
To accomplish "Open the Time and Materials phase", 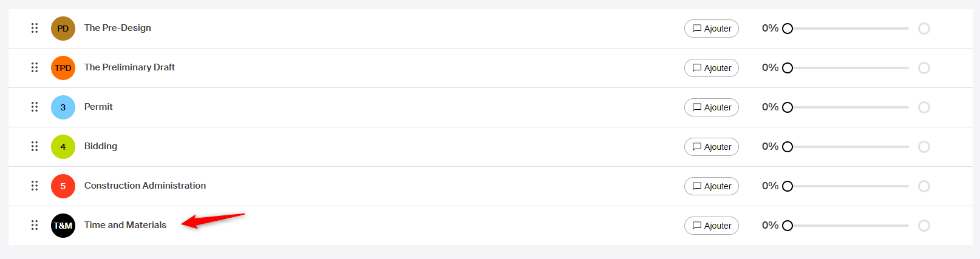I will tap(125, 225).
